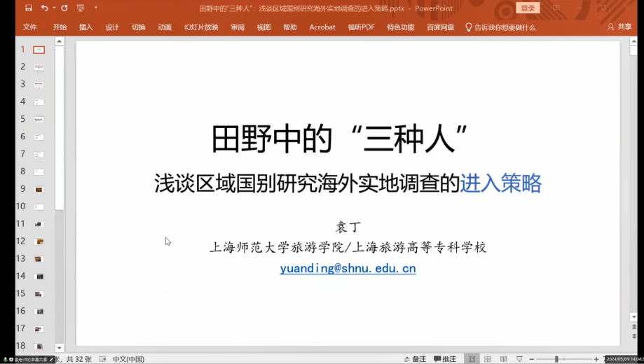This screenshot has height=364, width=644.
Task: Open Customize Quick Access Toolbar dropdown
Action: (96, 8)
